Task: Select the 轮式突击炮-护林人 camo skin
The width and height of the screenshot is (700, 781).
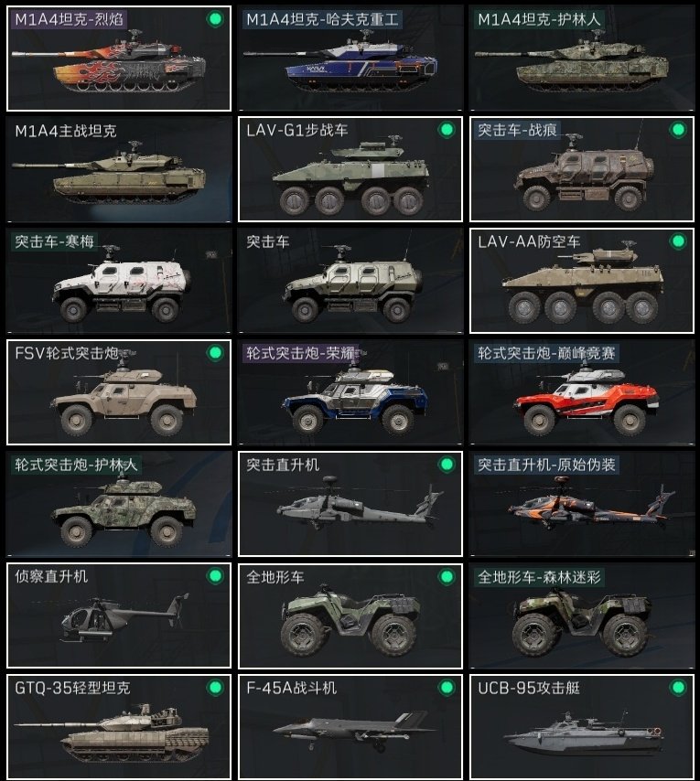Action: coord(119,504)
